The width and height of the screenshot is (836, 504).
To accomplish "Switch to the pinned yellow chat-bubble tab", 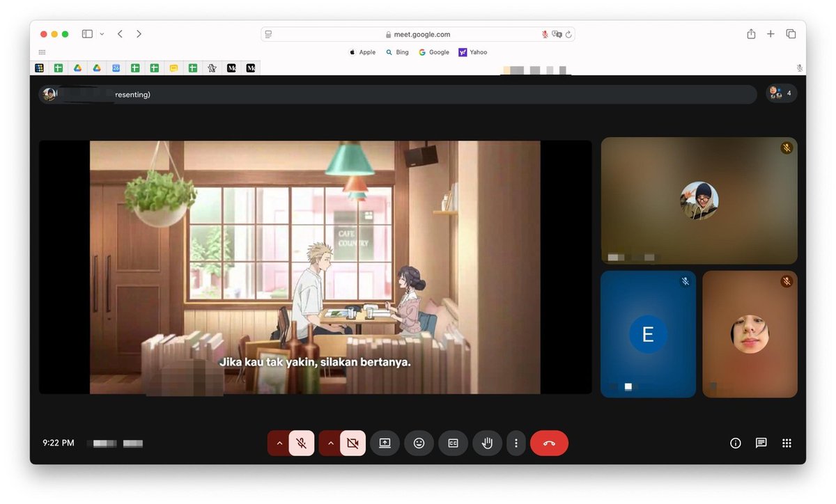I will click(x=173, y=68).
